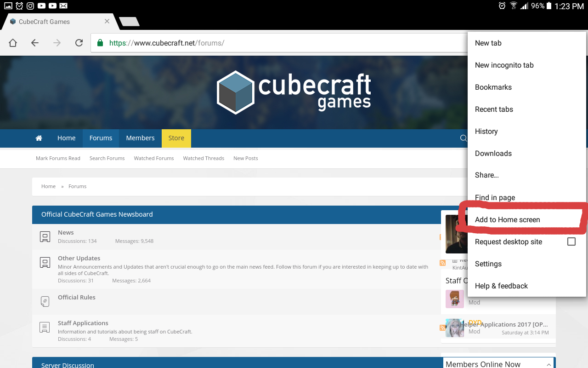Click the News forum icon
Viewport: 588px width, 368px height.
[45, 237]
